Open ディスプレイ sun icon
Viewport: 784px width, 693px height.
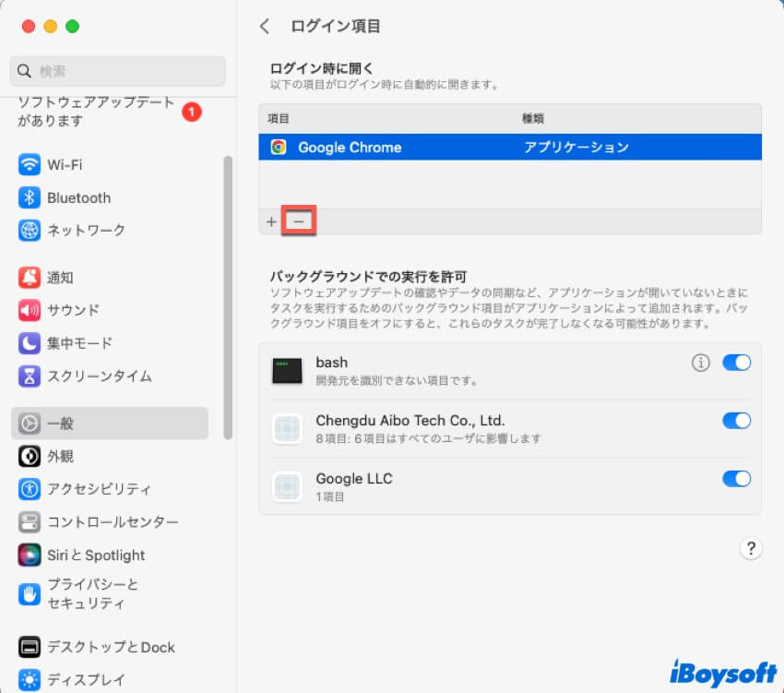click(29, 679)
